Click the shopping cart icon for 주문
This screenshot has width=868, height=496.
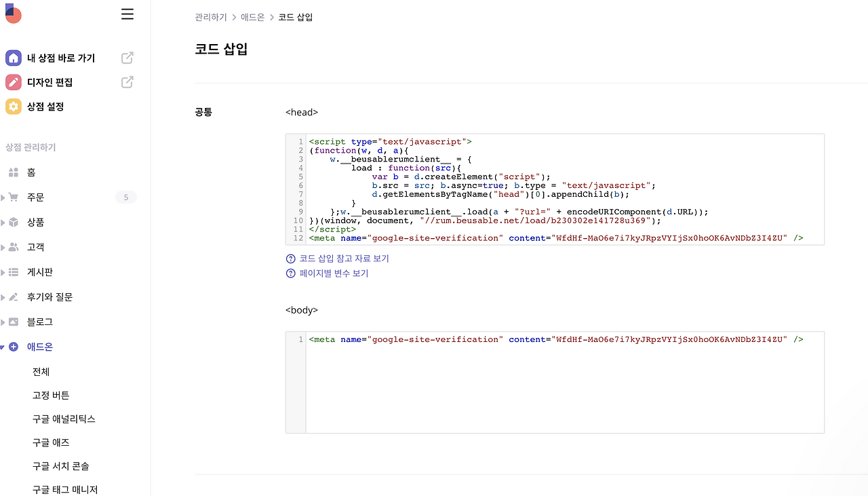(x=14, y=197)
